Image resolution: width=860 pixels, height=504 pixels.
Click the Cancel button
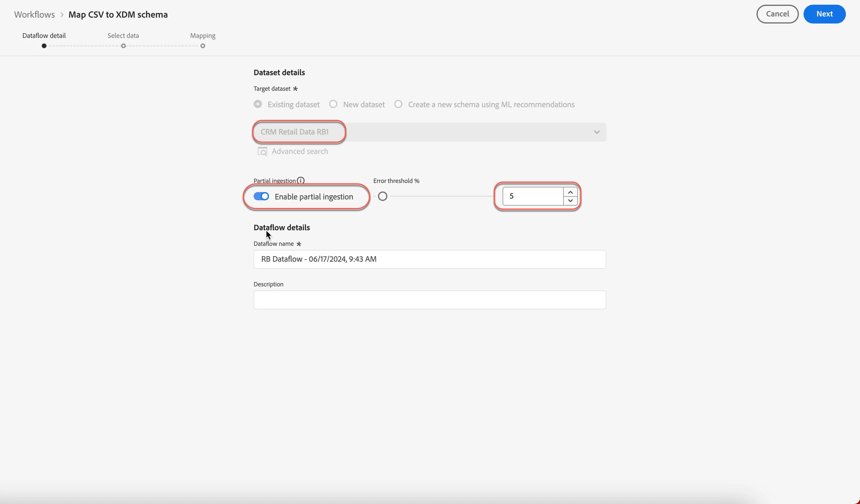click(777, 14)
